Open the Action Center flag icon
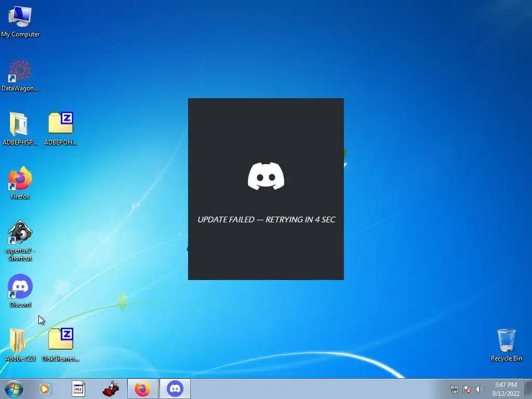This screenshot has height=399, width=532. [x=467, y=389]
